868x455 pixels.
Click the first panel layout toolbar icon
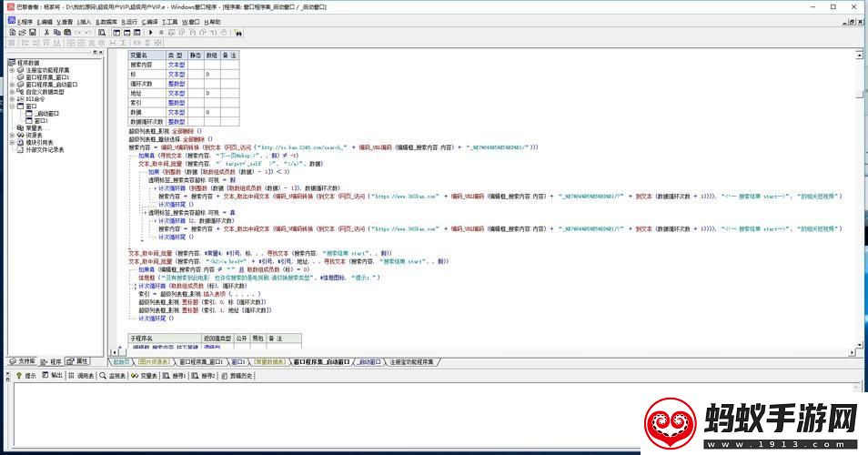(116, 33)
